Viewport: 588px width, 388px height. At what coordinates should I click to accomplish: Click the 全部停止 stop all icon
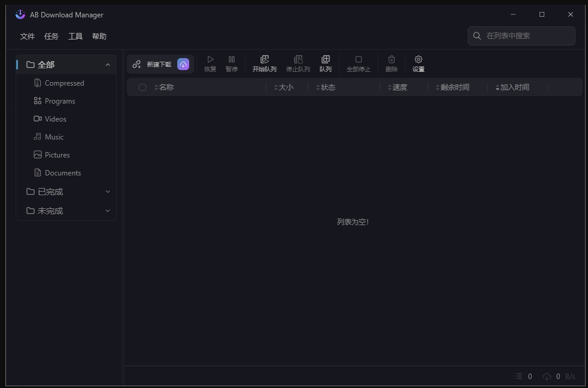[359, 59]
